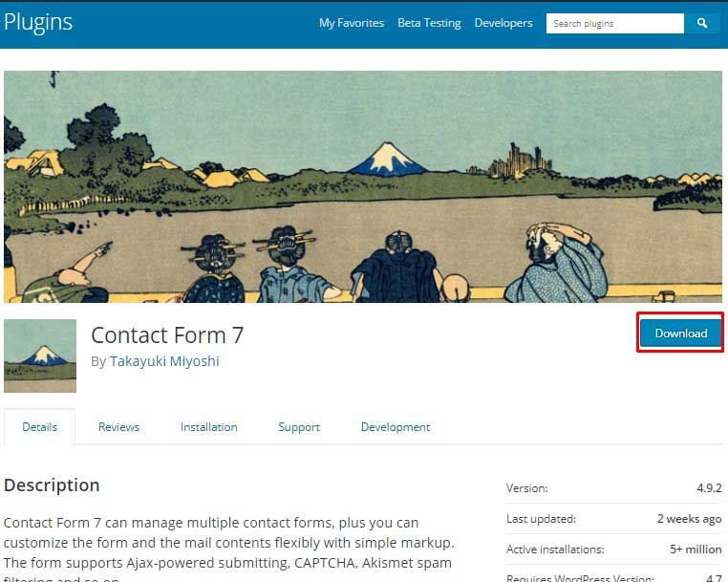Click the Active installations info row
728x582 pixels.
click(613, 549)
